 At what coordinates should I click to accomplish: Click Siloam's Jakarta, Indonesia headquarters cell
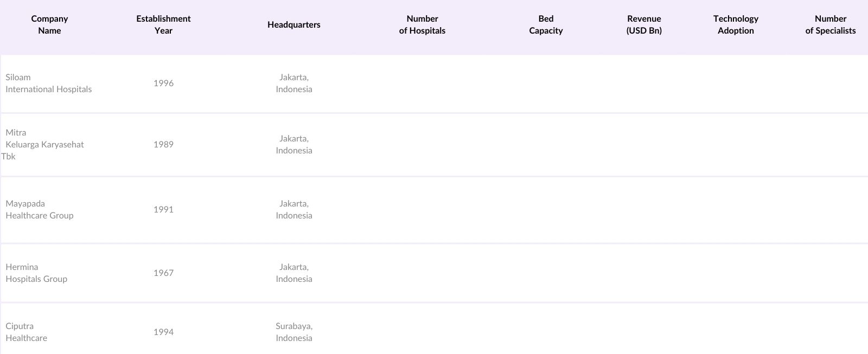(x=293, y=83)
